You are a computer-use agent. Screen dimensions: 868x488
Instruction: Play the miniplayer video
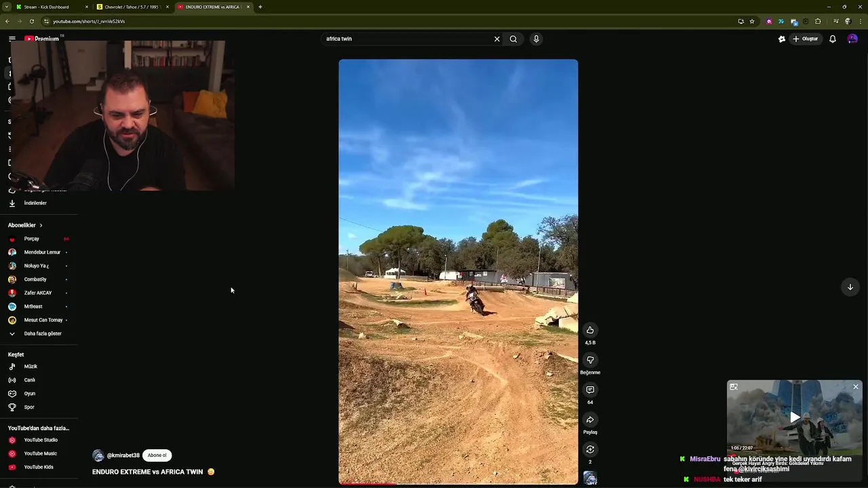coord(795,418)
